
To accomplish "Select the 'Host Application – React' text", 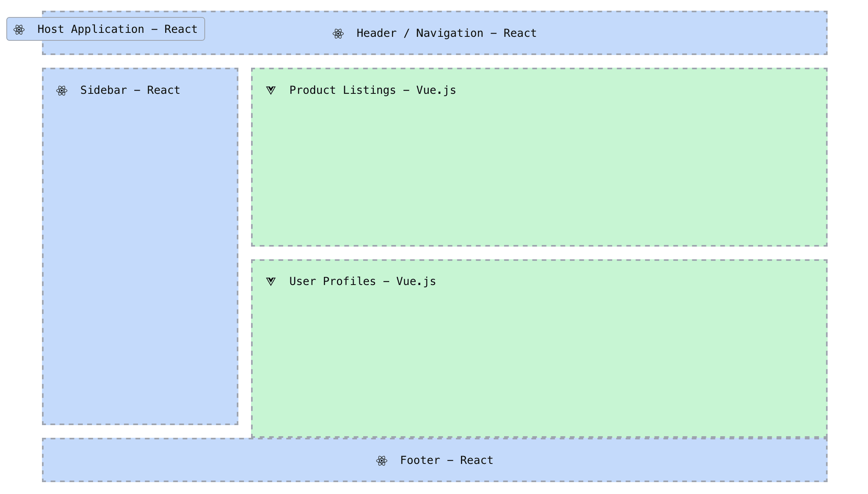I will coord(117,29).
